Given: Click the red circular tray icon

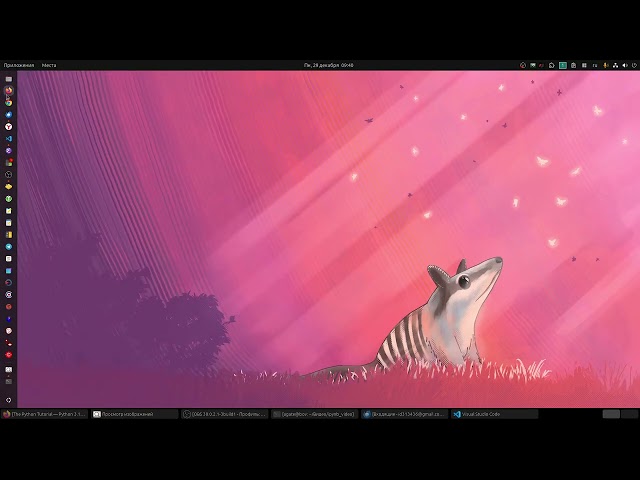Looking at the screenshot, I should click(523, 65).
